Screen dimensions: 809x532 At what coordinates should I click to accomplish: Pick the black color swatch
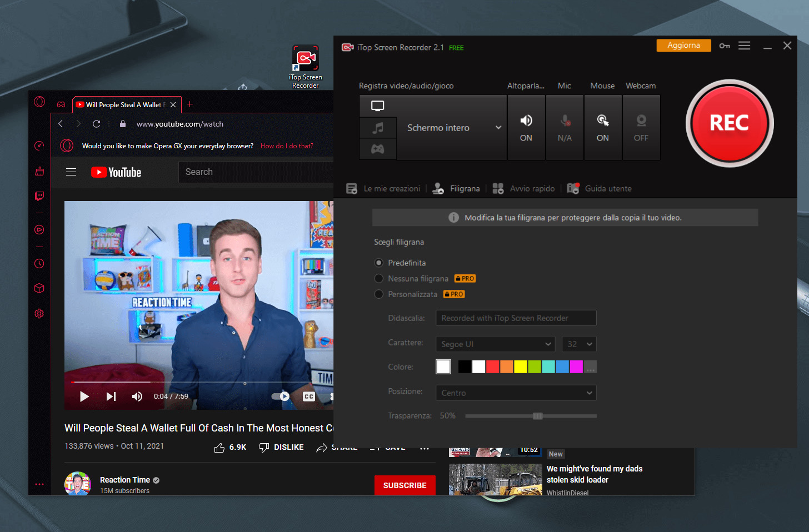[465, 367]
